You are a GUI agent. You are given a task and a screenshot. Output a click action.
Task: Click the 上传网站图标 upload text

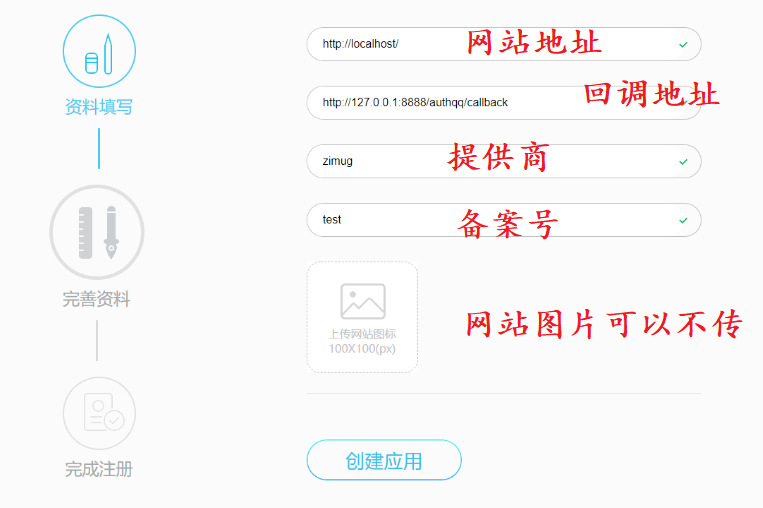point(362,334)
